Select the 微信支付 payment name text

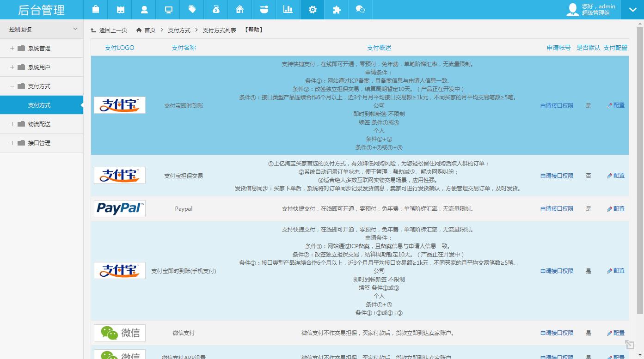point(184,333)
